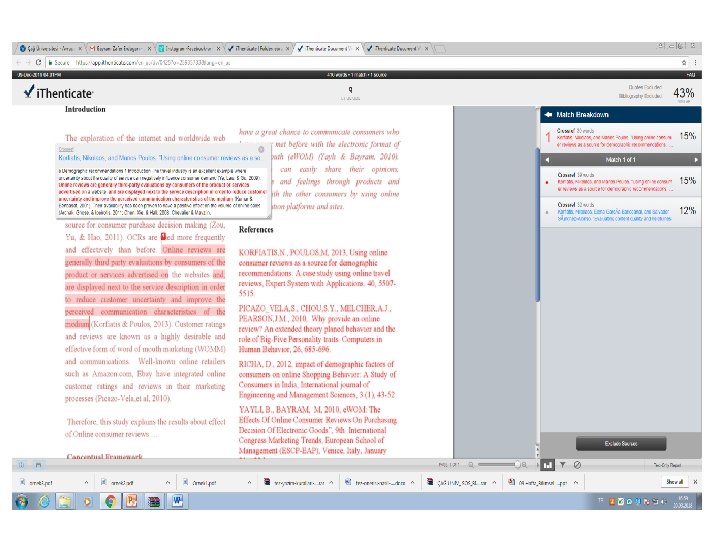Click the 43% similarity score

click(684, 93)
